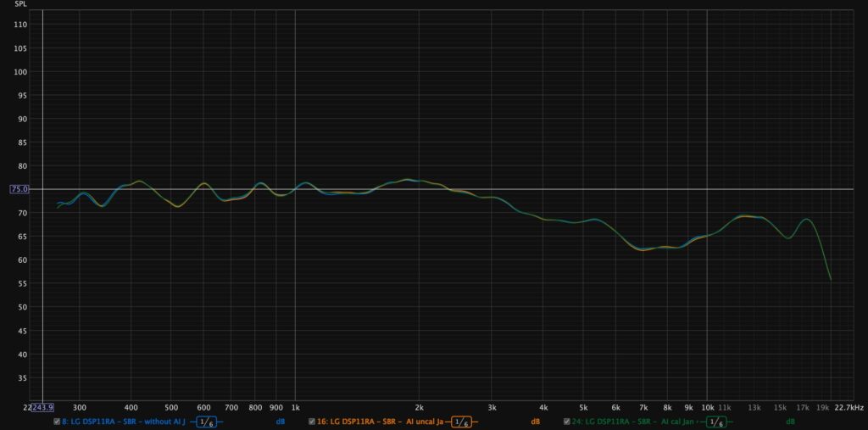Click the blue dB value readout
Screen dimensions: 868x430
(280, 422)
